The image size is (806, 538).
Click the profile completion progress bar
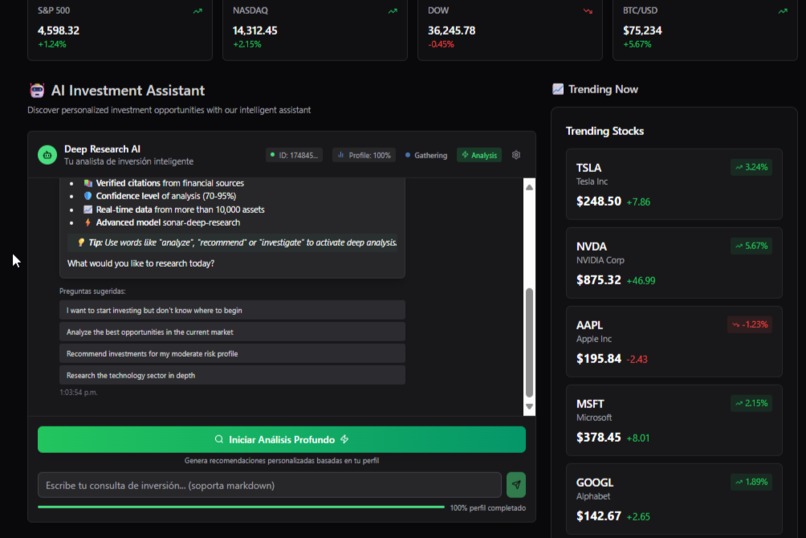[241, 507]
